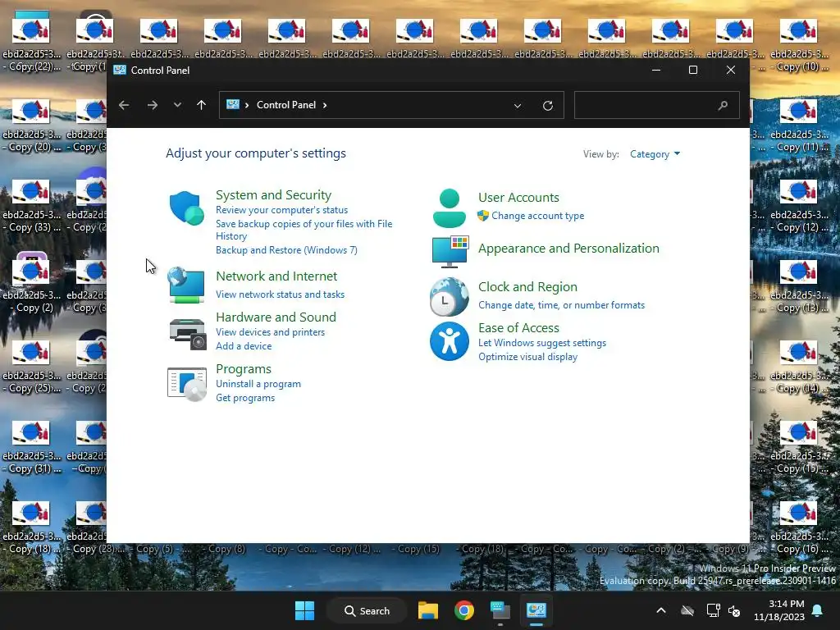Screen dimensions: 840x630
Task: Open the Clock and Region icon
Action: coord(449,296)
